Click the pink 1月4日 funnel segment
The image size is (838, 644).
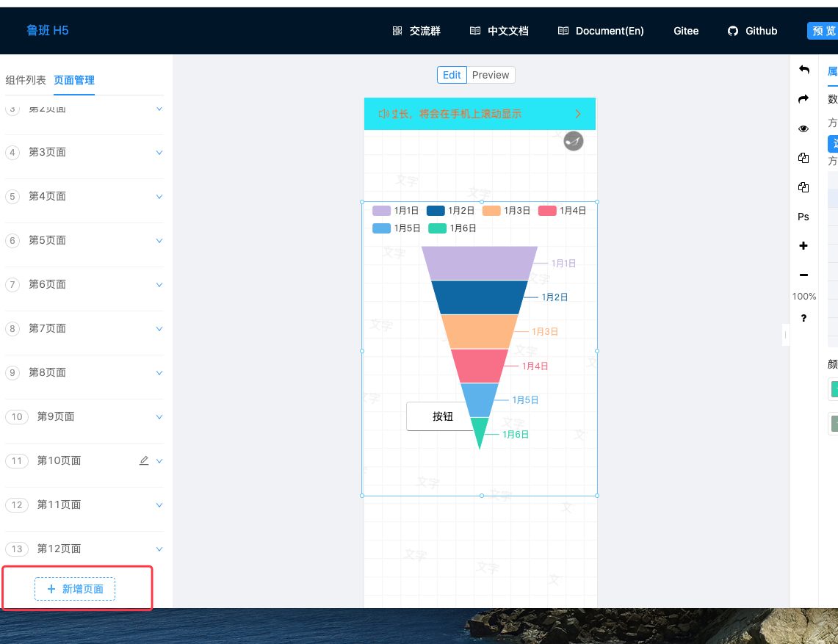click(x=480, y=366)
